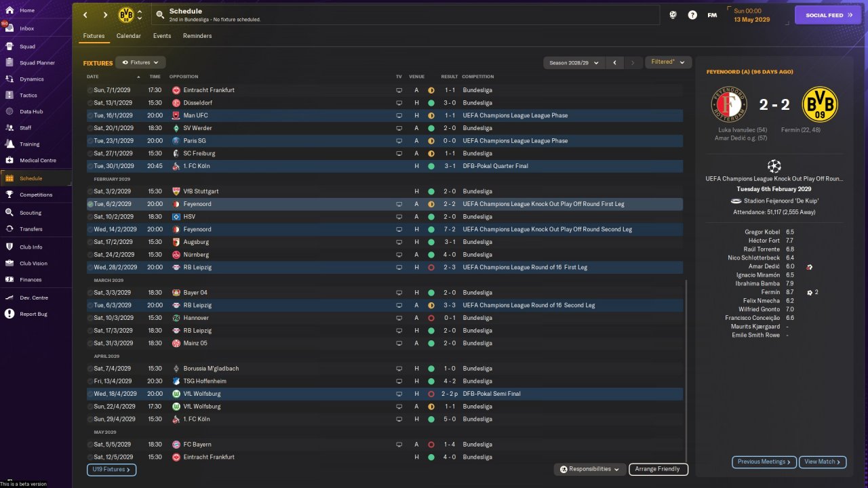868x488 pixels.
Task: Untick the circle on the 6/2/2029 Feyenoord row
Action: (x=90, y=204)
